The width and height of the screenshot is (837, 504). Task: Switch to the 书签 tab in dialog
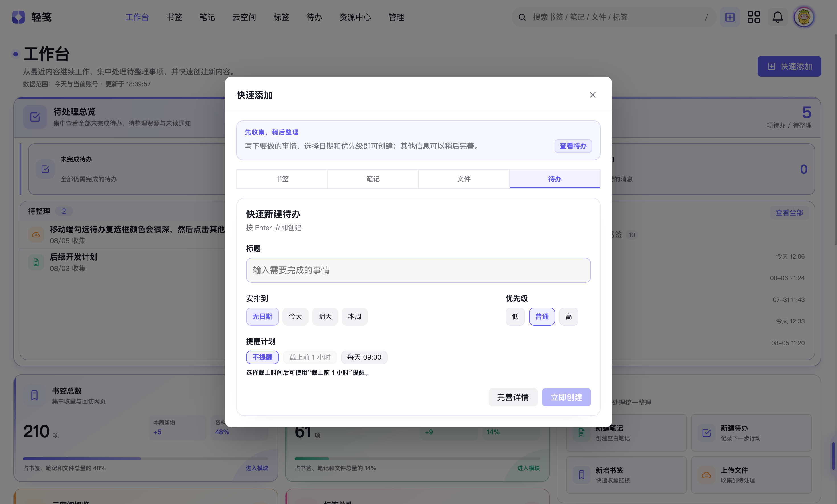point(282,179)
